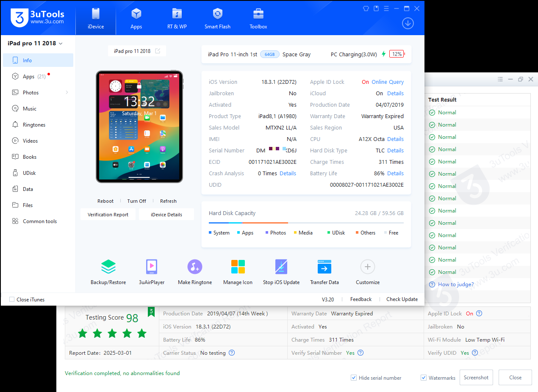The height and width of the screenshot is (392, 538).
Task: Open Battery Life Details link
Action: pos(395,174)
